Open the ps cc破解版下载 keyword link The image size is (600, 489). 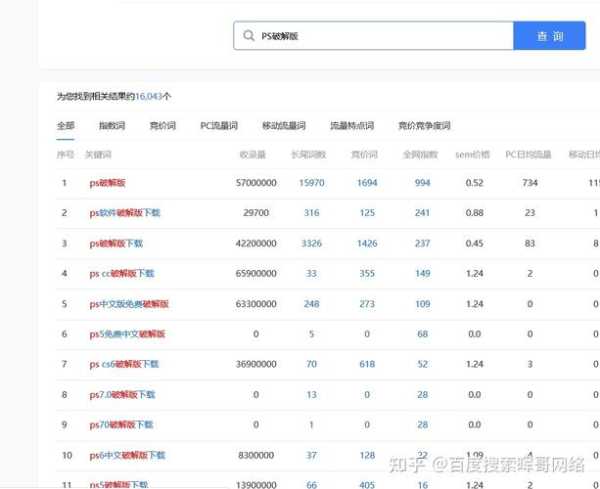point(122,274)
